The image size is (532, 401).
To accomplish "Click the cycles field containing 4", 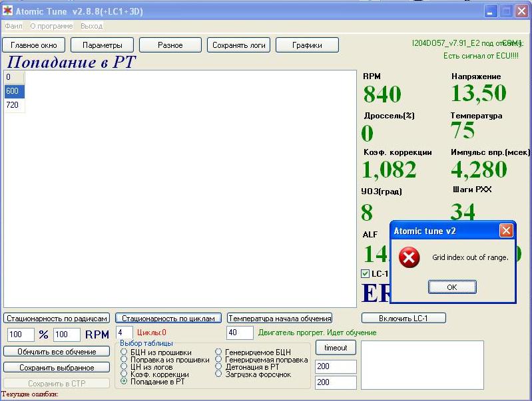I will 125,333.
